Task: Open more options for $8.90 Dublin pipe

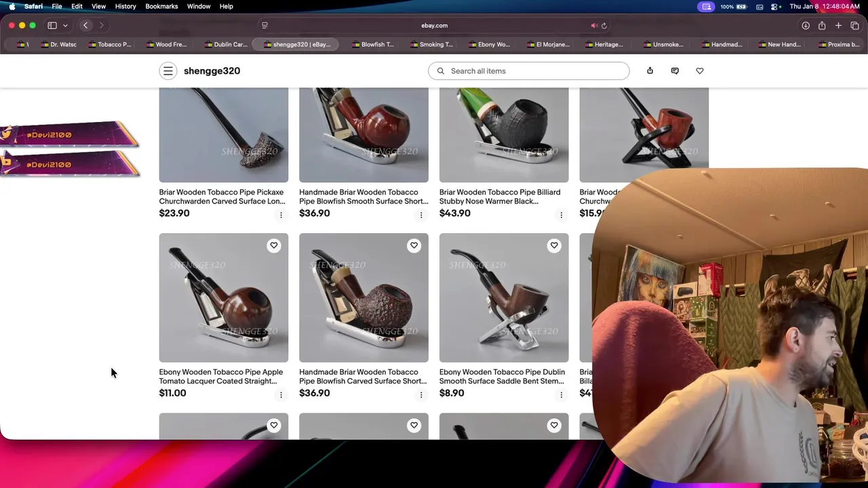Action: pos(561,394)
